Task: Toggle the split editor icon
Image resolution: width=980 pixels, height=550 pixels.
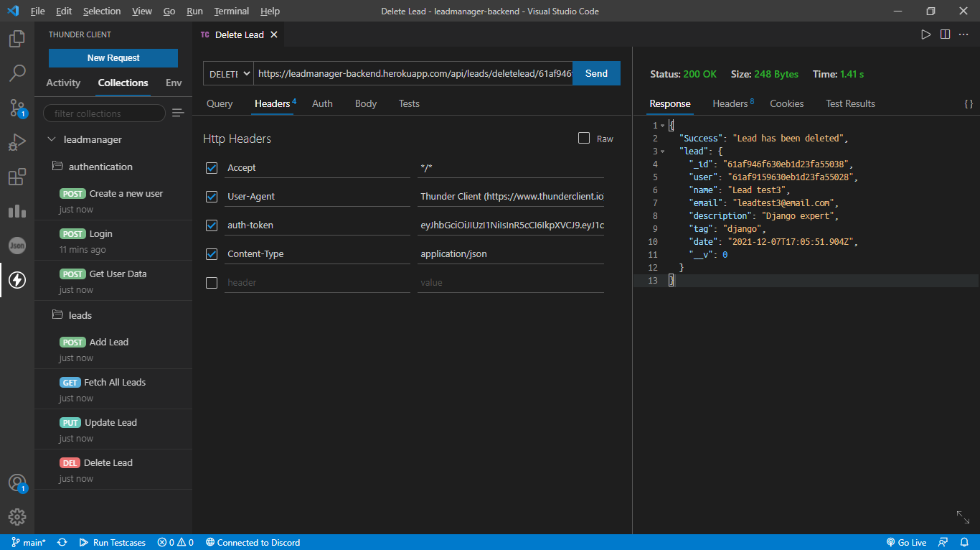Action: 946,34
